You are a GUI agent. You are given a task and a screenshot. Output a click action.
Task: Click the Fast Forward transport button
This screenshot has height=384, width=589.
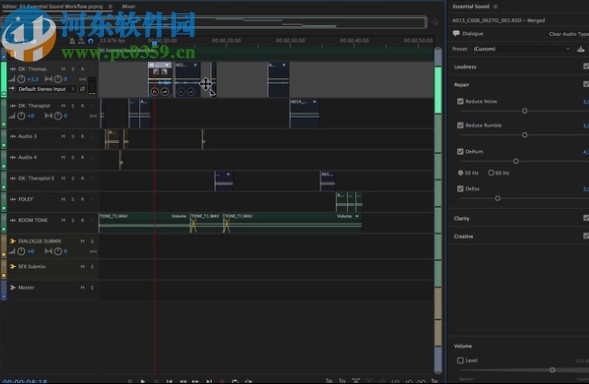195,381
